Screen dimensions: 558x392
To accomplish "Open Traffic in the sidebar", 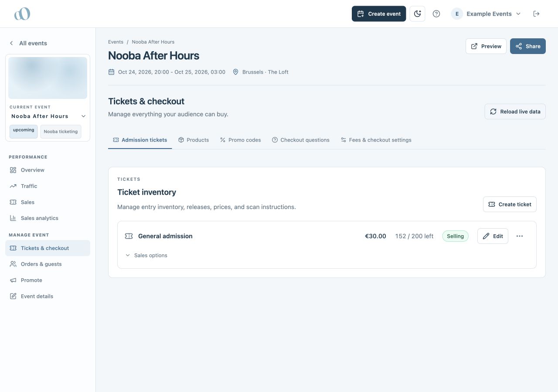I will click(48, 186).
